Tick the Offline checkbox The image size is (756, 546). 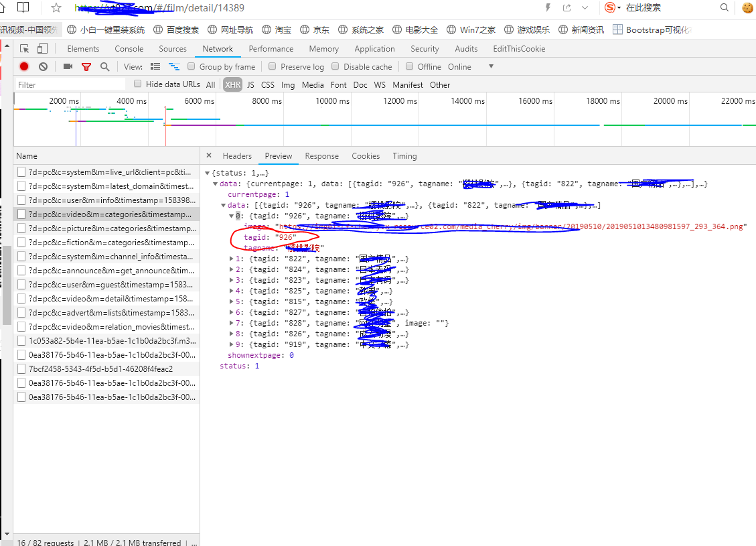pyautogui.click(x=409, y=66)
